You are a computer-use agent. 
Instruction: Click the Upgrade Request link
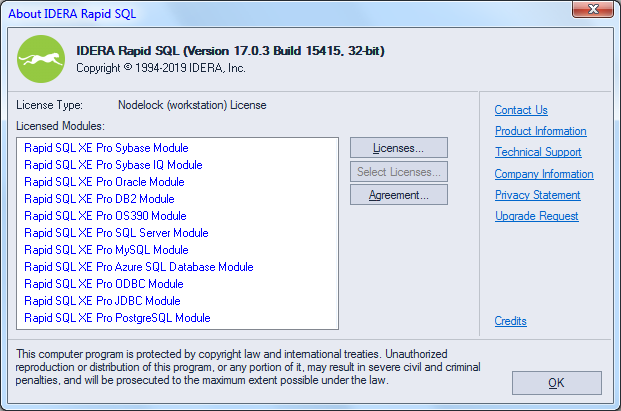pyautogui.click(x=537, y=216)
